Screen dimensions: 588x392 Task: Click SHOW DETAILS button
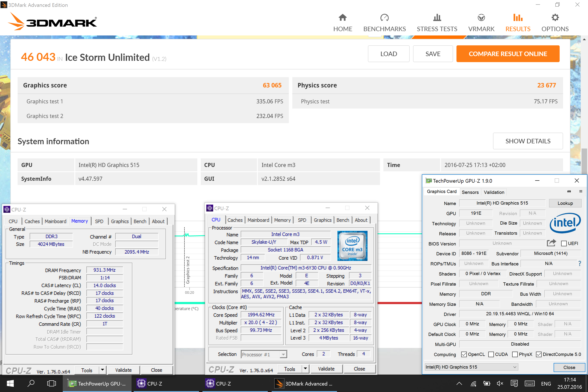coord(528,141)
